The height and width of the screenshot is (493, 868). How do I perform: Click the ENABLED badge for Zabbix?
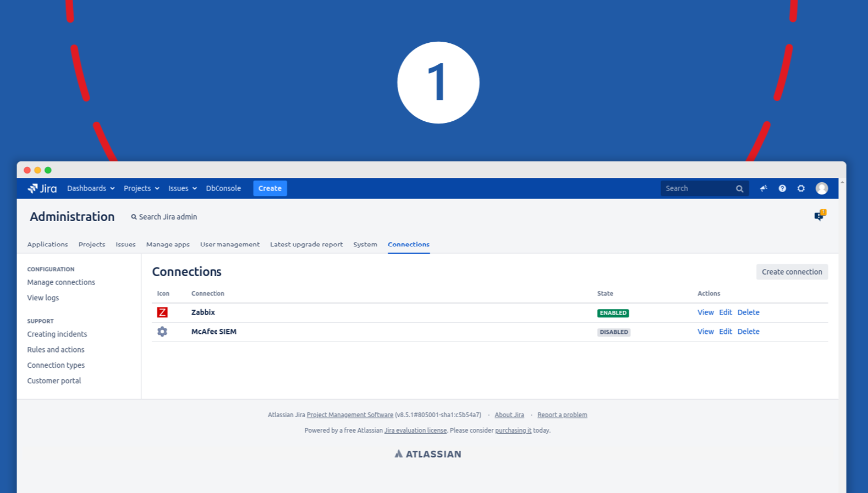[613, 313]
